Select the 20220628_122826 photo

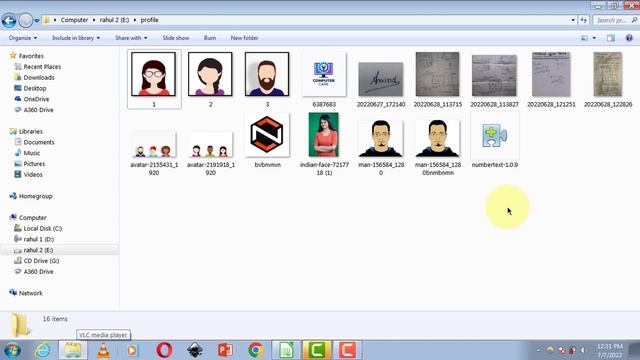tap(608, 79)
